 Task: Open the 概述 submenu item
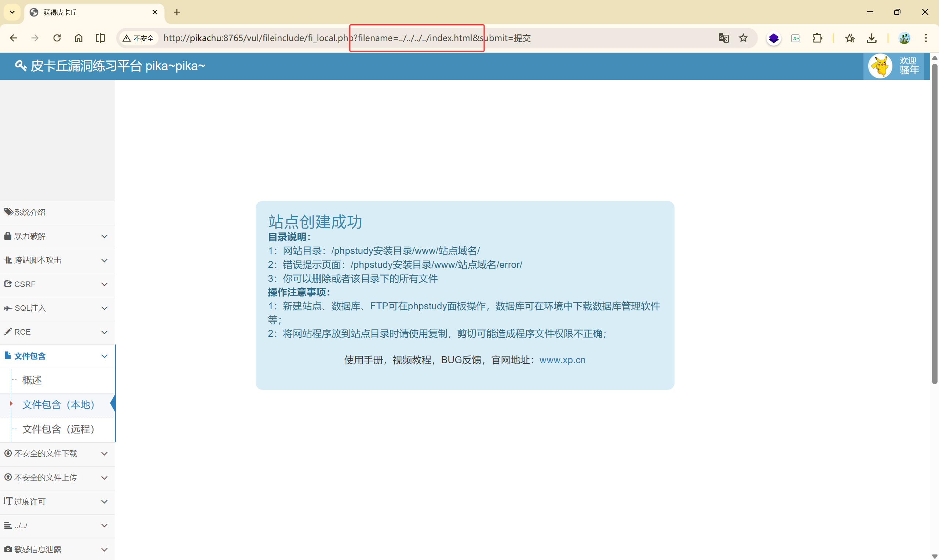coord(32,380)
